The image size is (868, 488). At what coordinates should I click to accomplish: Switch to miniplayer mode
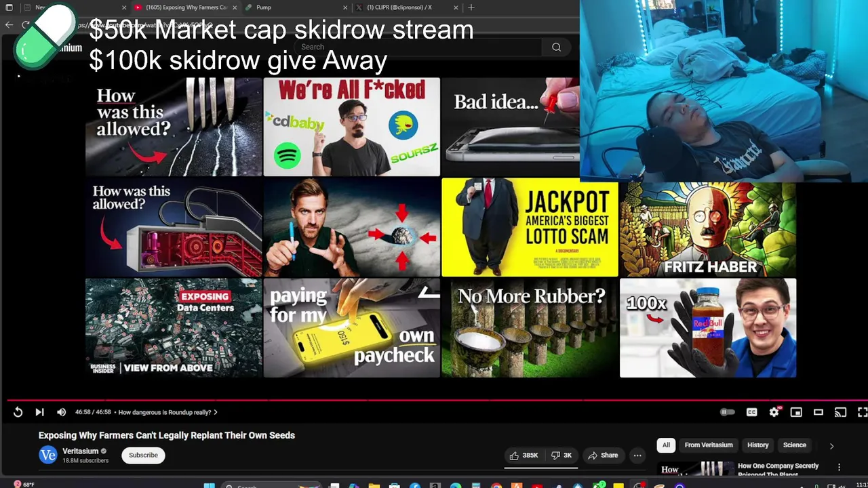[796, 412]
